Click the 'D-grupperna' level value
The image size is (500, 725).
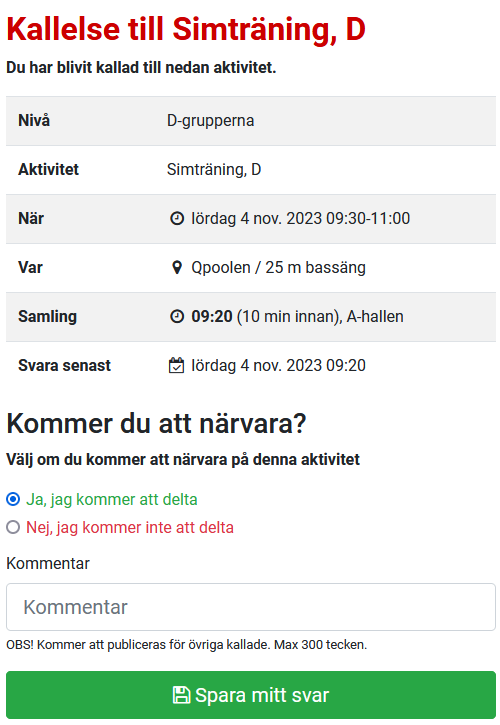click(210, 121)
